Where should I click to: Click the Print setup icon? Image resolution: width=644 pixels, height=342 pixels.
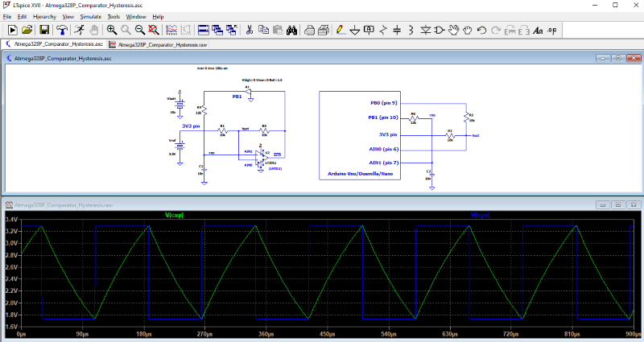324,30
